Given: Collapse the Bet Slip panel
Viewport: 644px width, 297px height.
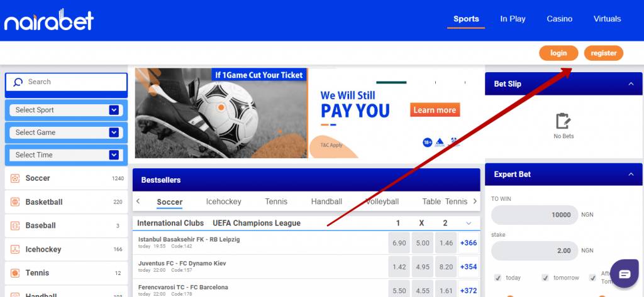Looking at the screenshot, I should click(631, 84).
